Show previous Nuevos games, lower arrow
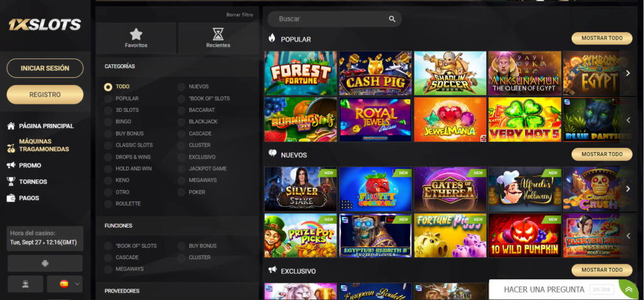This screenshot has width=644, height=300. [628, 236]
